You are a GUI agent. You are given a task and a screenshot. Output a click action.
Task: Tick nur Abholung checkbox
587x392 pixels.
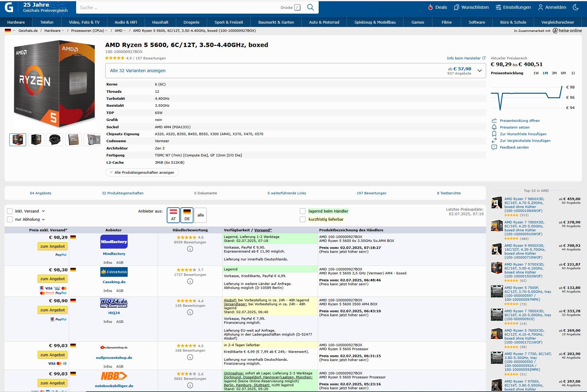pos(10,219)
